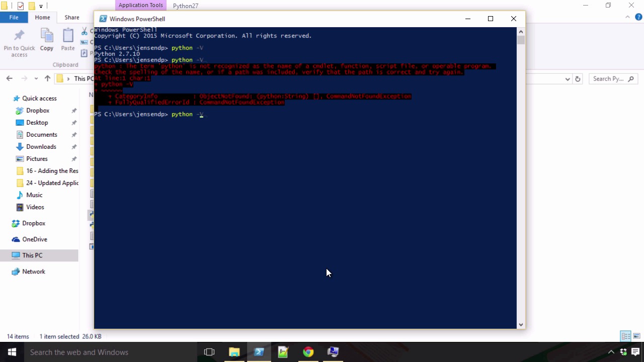Click Pin to Quick access in ribbon
The image size is (644, 362).
(19, 43)
